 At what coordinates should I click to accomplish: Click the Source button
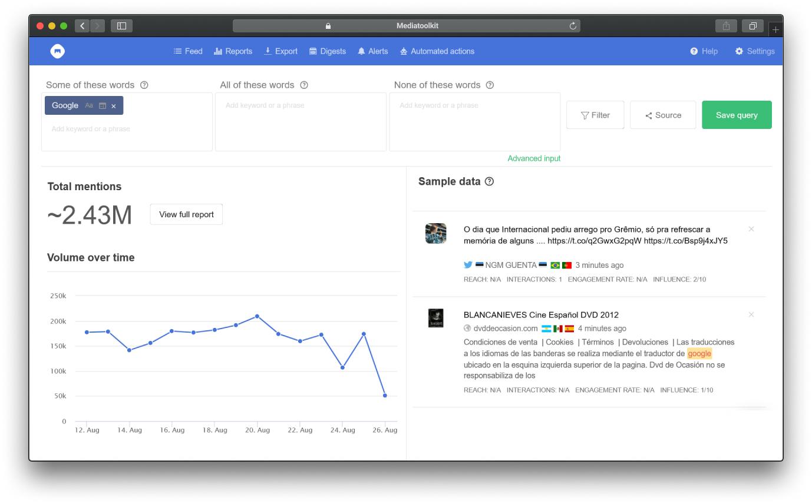663,115
